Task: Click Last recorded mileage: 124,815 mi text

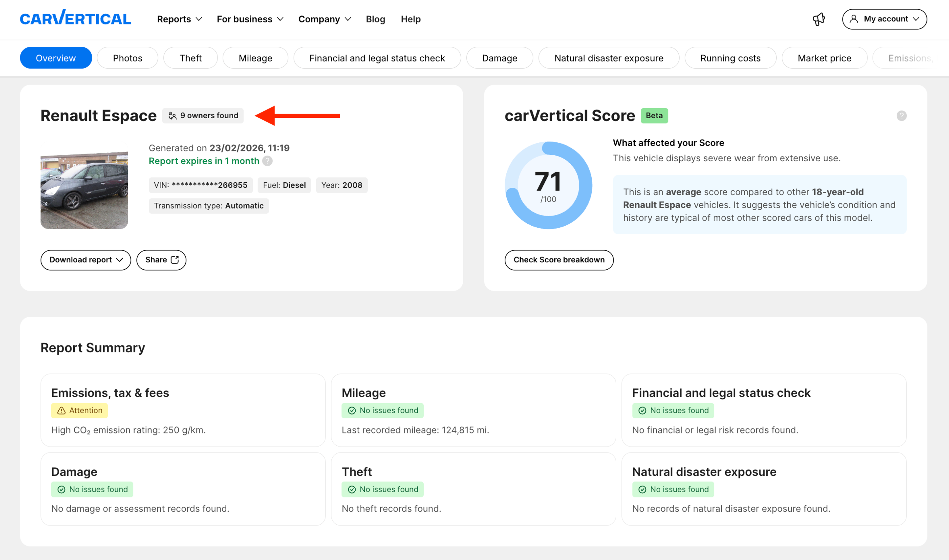Action: [415, 430]
